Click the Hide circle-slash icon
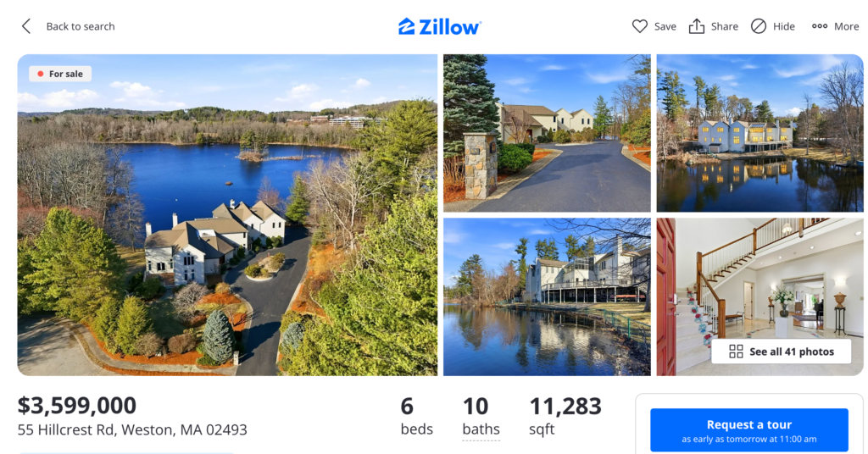 click(759, 26)
